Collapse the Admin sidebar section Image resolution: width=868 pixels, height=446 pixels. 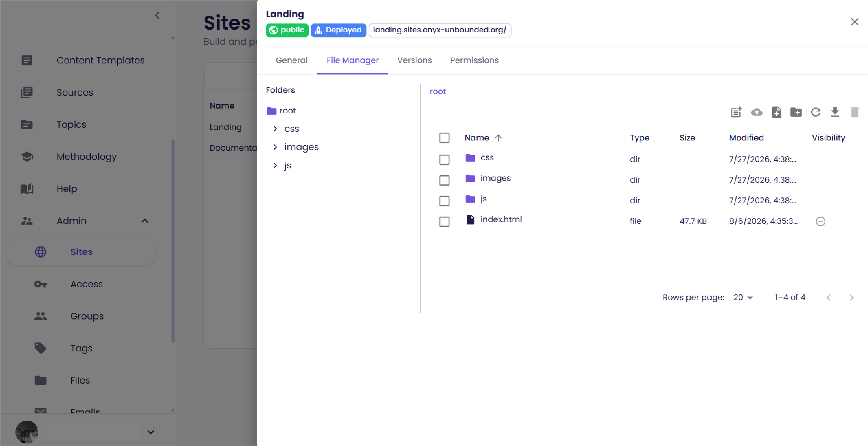(145, 221)
